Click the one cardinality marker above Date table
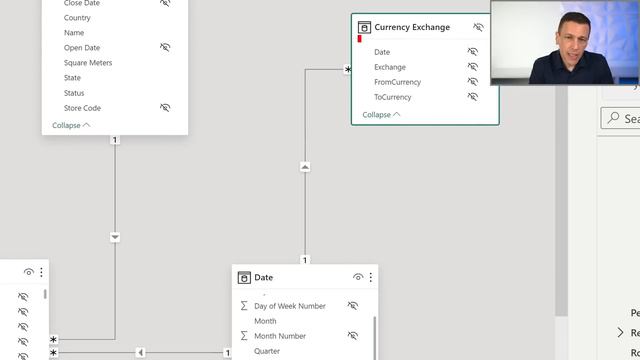Viewport: 640px width, 360px height. coord(305,260)
